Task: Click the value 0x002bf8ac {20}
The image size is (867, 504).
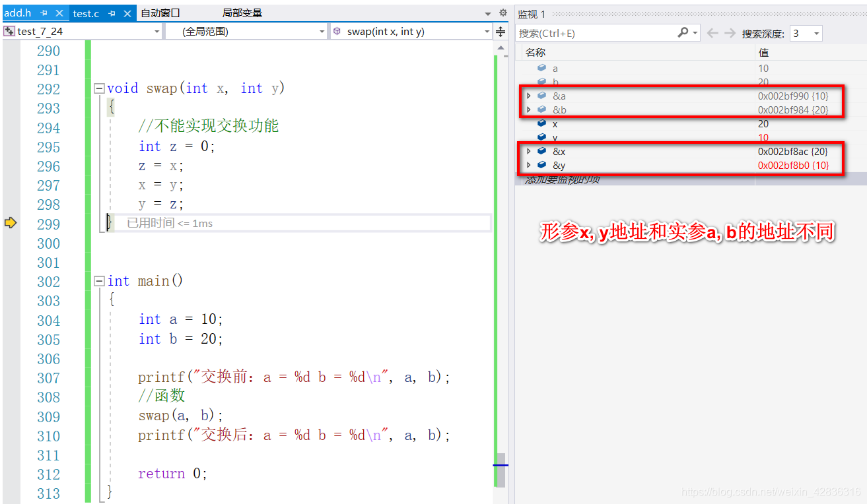Action: pyautogui.click(x=793, y=152)
